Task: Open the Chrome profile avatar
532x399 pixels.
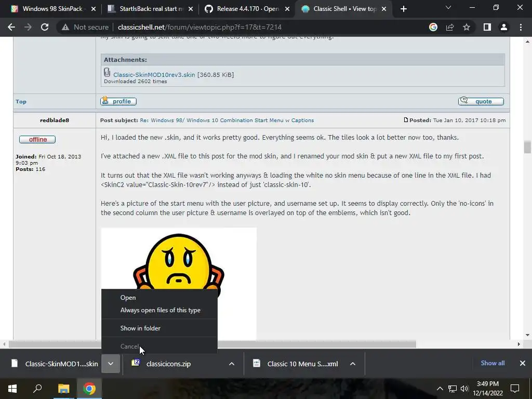Action: [504, 27]
